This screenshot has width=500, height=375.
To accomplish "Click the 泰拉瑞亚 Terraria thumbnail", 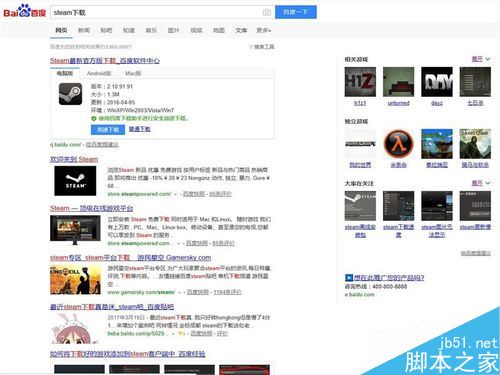I will tap(437, 144).
